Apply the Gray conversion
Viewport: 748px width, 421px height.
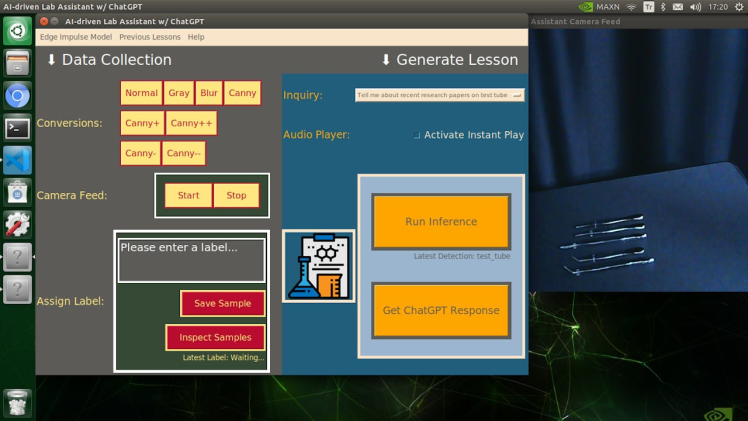[x=179, y=93]
